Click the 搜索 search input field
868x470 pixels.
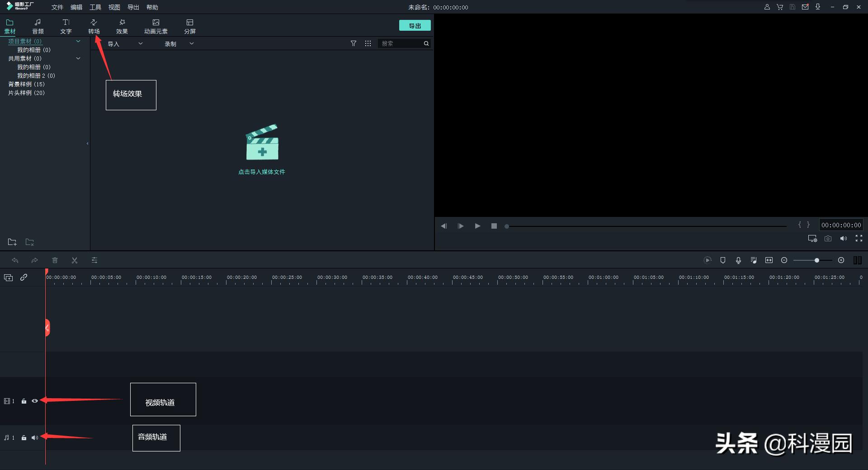(400, 43)
